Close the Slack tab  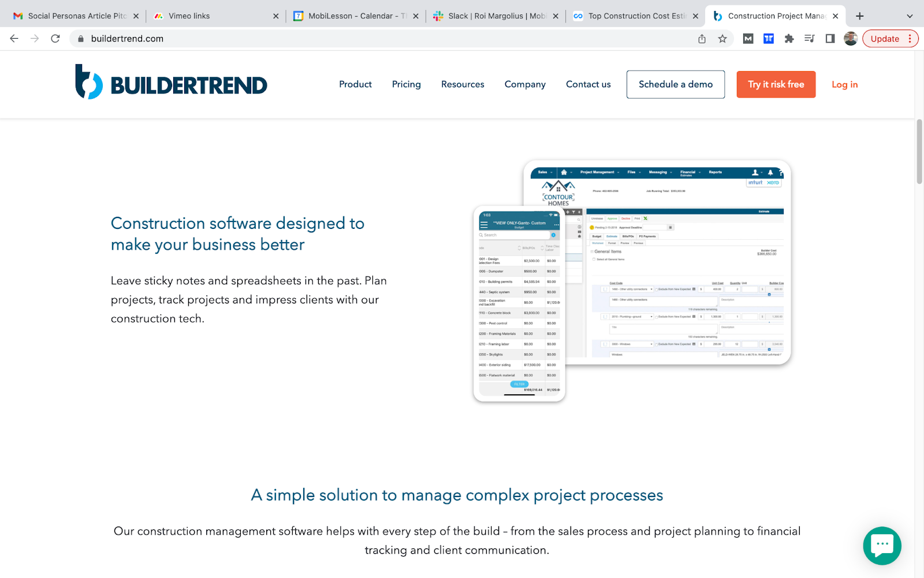556,16
